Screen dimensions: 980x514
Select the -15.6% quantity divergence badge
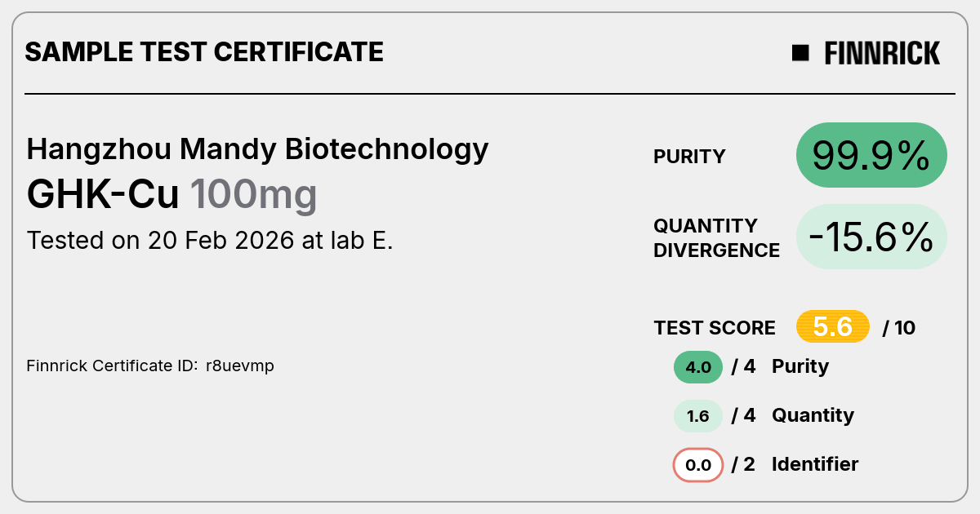coord(871,237)
